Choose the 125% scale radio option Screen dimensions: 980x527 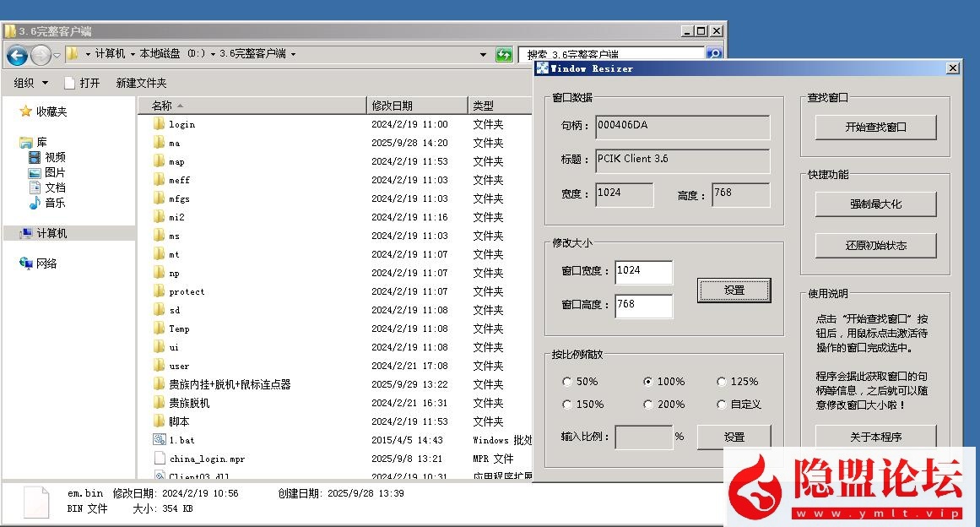(x=721, y=382)
